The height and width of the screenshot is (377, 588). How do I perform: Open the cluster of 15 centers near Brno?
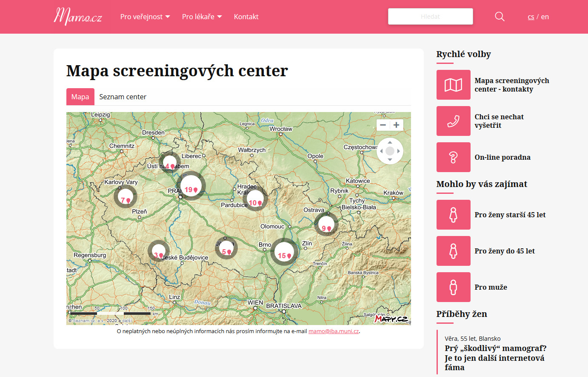(284, 252)
